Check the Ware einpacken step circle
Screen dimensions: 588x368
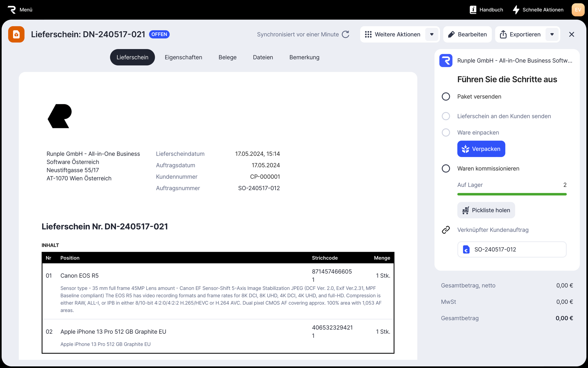tap(446, 132)
